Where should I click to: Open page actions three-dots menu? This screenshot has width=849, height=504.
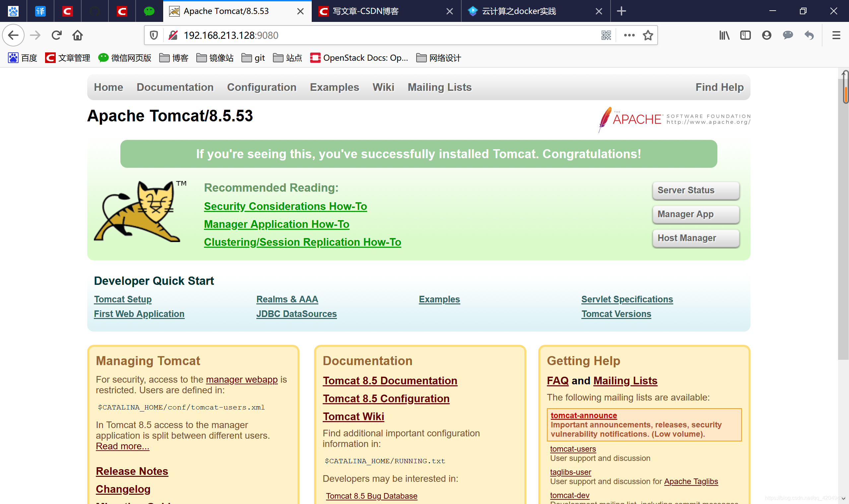click(629, 35)
